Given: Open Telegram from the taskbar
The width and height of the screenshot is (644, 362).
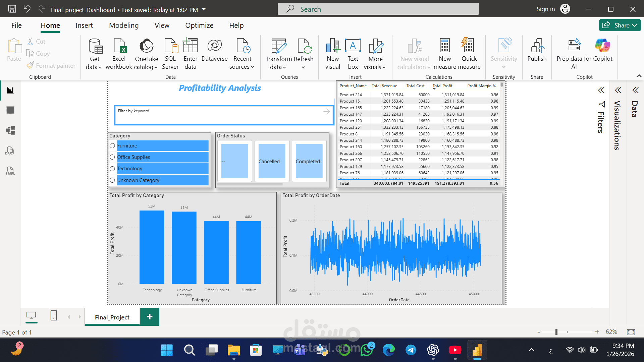Looking at the screenshot, I should (x=411, y=350).
